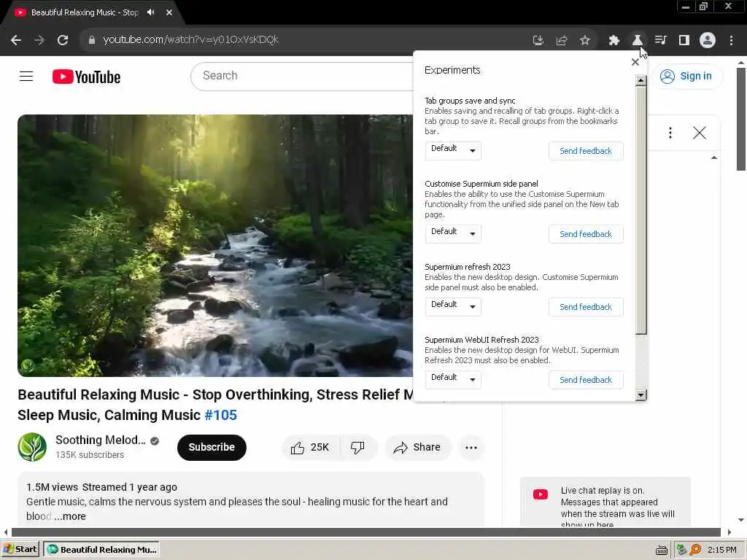
Task: Open more actions ellipsis under video
Action: coord(471,447)
